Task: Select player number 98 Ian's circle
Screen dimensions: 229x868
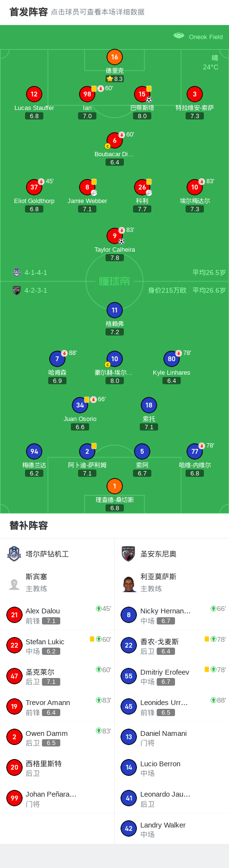Action: pos(87,94)
